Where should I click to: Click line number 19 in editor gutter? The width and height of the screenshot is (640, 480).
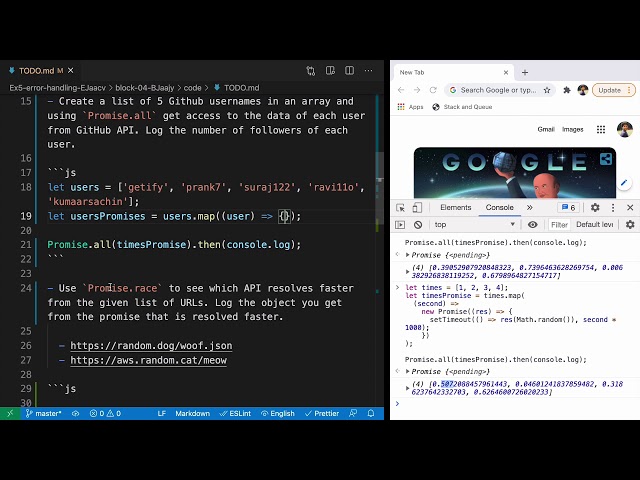point(26,216)
